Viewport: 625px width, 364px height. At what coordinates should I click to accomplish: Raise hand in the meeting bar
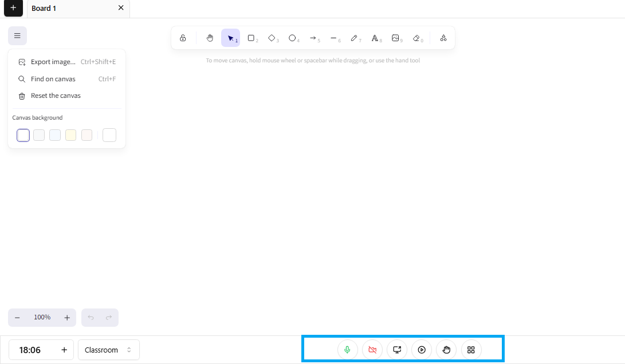(446, 350)
